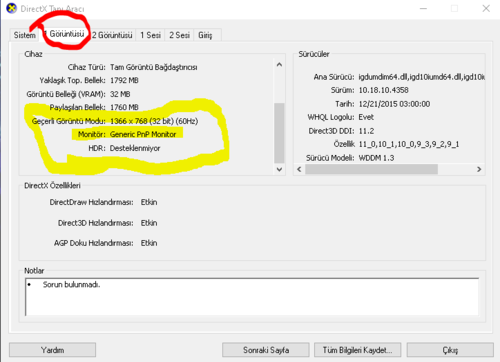Screen dimensions: 500x362
Task: Switch to the 2 Görüntüsü tab
Action: point(112,35)
